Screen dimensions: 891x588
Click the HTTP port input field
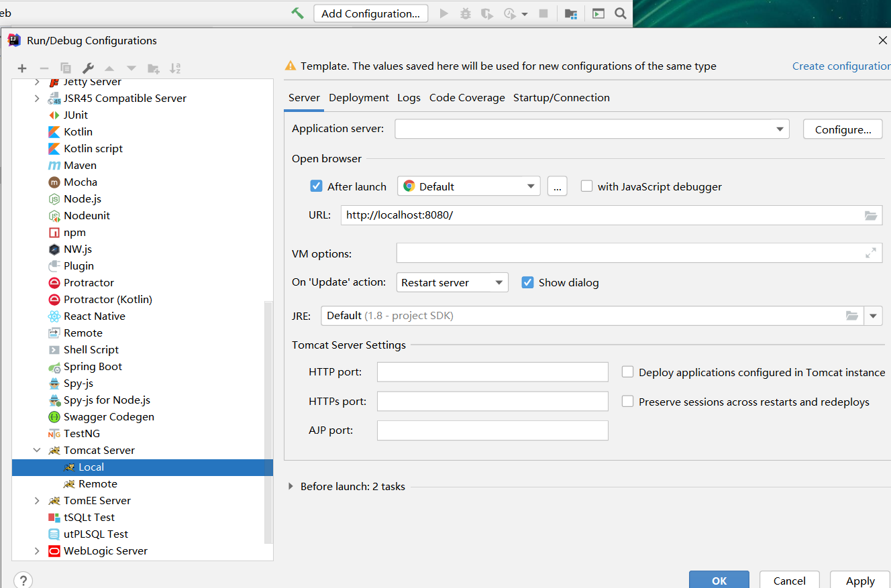click(492, 371)
